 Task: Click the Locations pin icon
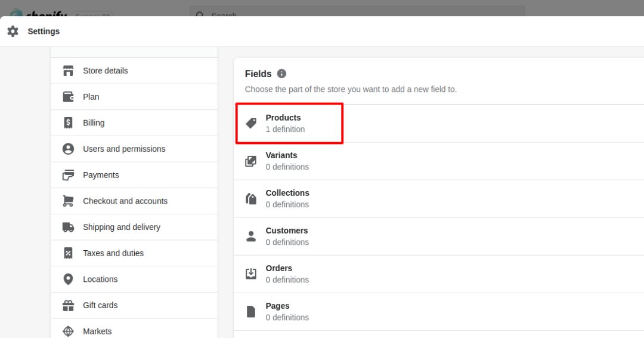coord(68,279)
